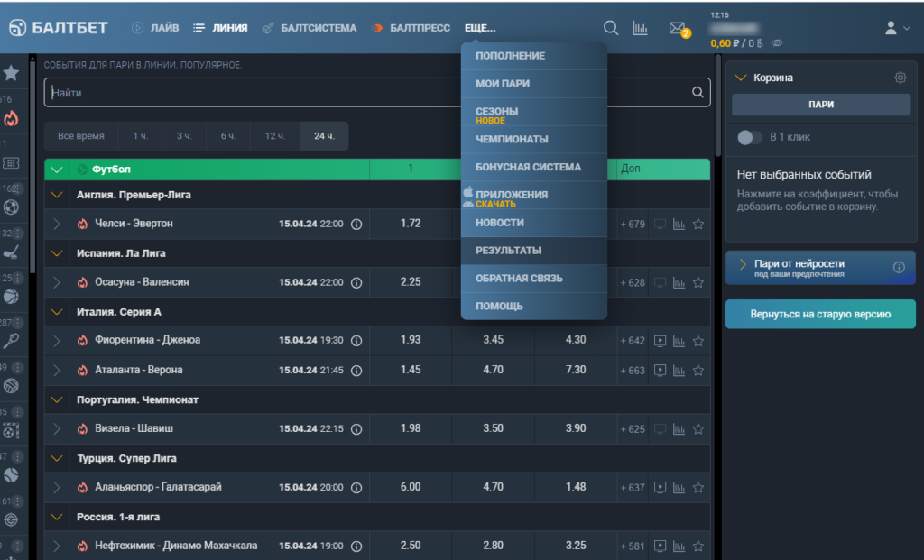Bet on 6.00 odds for Аланьяспор

tap(411, 487)
